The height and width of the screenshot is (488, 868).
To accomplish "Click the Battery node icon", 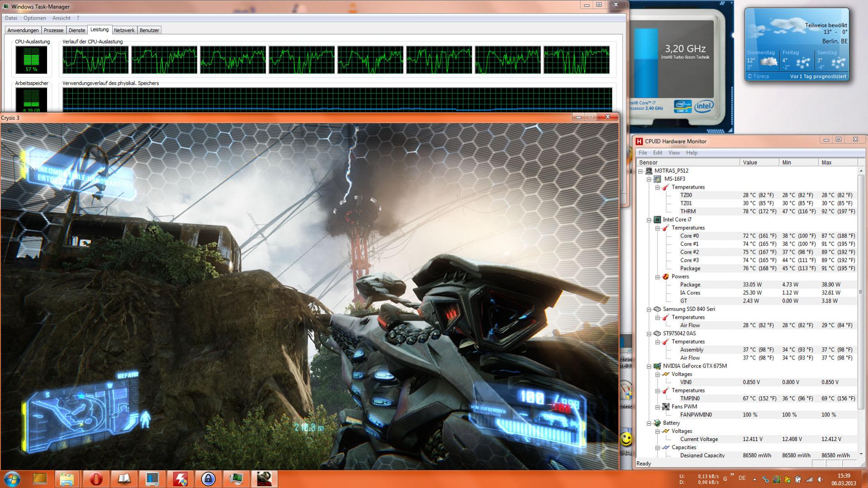I will (657, 423).
